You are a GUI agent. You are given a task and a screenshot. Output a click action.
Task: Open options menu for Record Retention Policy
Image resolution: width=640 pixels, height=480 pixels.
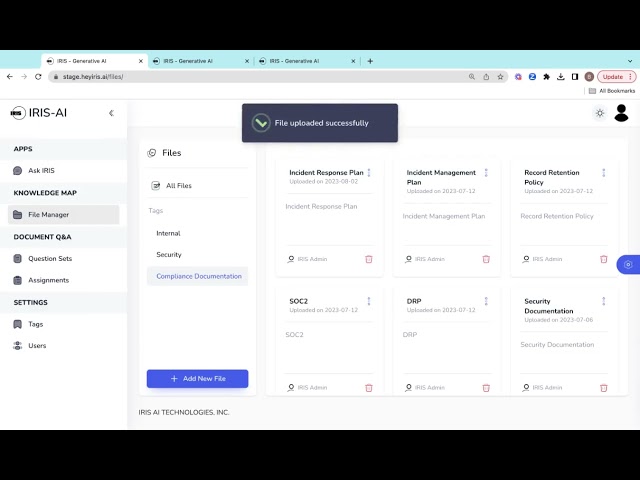pos(604,173)
